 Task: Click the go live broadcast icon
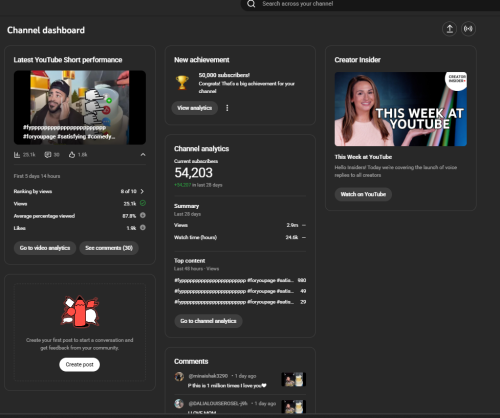468,29
